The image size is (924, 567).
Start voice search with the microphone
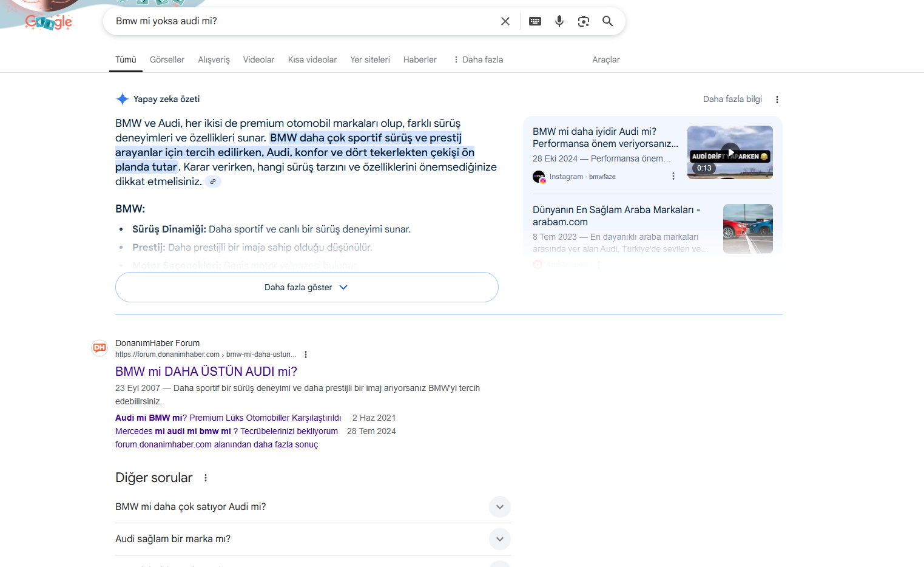[559, 21]
